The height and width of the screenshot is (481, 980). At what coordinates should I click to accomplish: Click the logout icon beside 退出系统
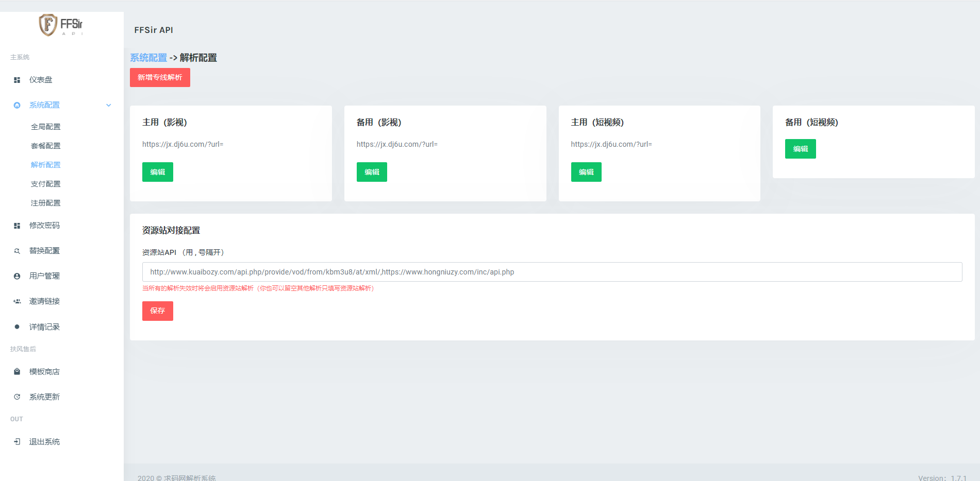click(17, 442)
